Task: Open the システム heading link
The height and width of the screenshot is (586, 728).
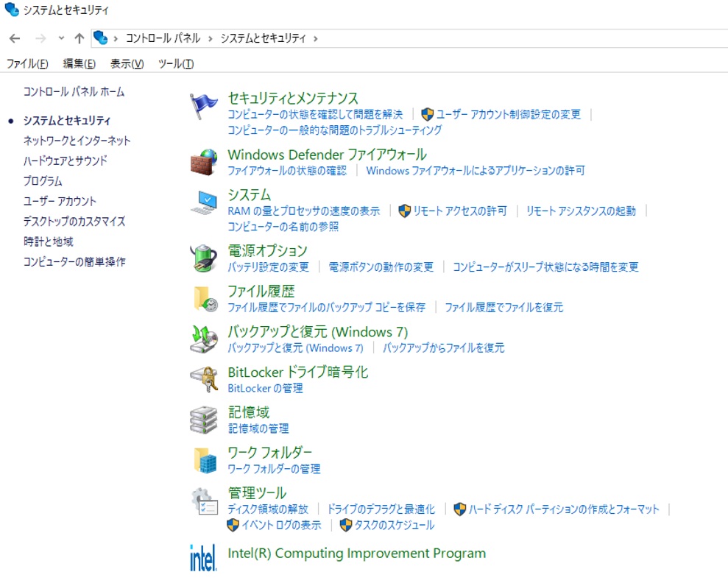Action: click(x=250, y=194)
